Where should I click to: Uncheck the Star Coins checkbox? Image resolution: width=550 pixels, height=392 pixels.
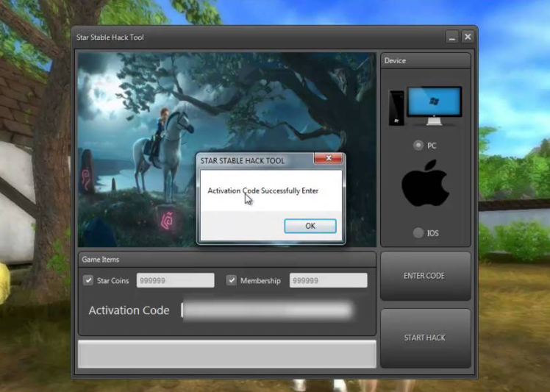tap(88, 280)
